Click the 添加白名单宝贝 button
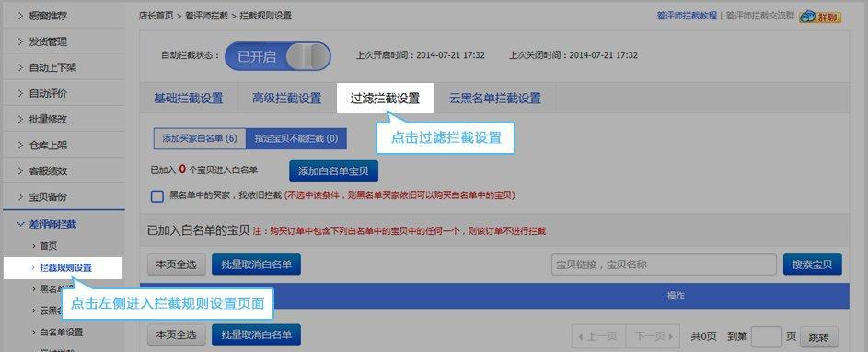The width and height of the screenshot is (868, 352). [x=333, y=171]
